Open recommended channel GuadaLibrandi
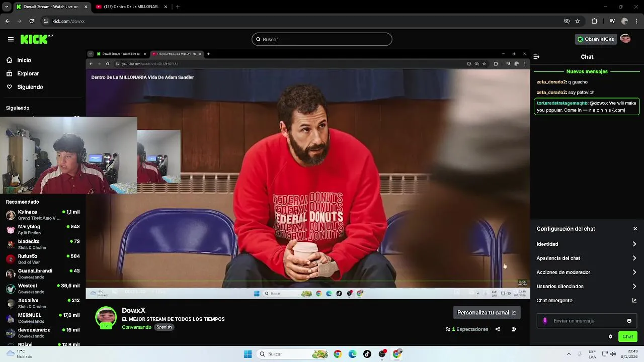Viewport: 644px width, 362px height. click(43, 274)
